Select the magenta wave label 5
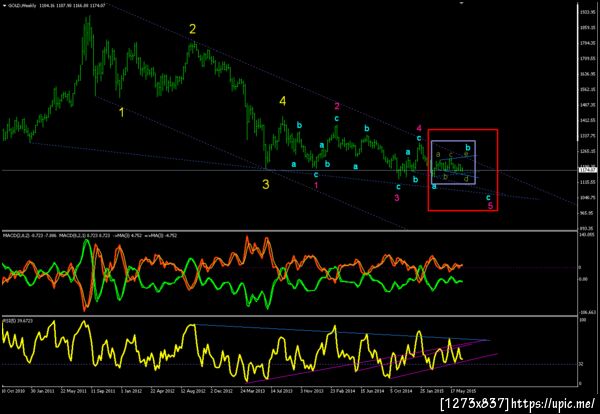600x414 pixels. pos(490,206)
